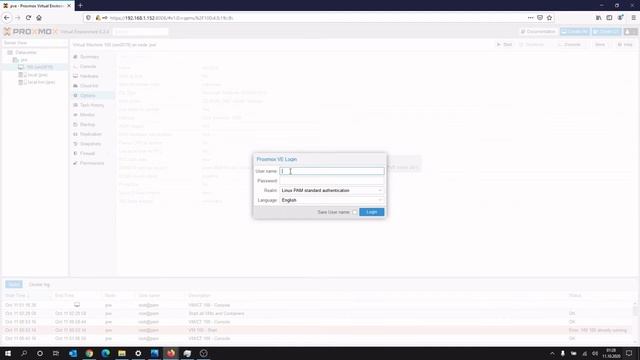Toggle the Firefox sidebar icon
Screen dimensions: 640x360
click(609, 18)
